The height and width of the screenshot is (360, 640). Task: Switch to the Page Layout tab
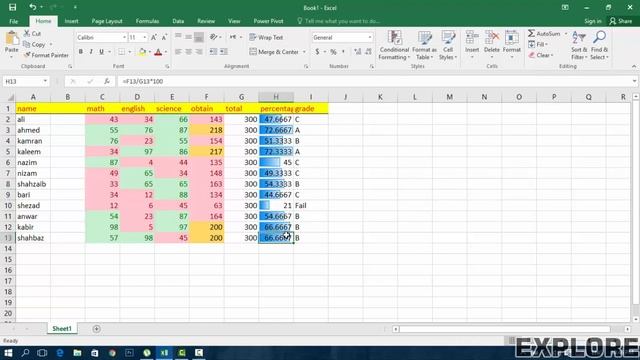(107, 21)
